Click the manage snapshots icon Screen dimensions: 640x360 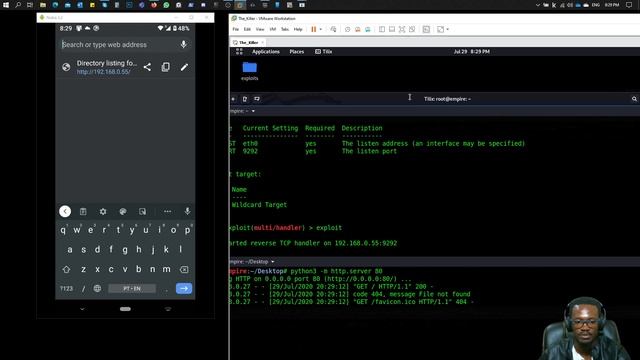pos(368,29)
